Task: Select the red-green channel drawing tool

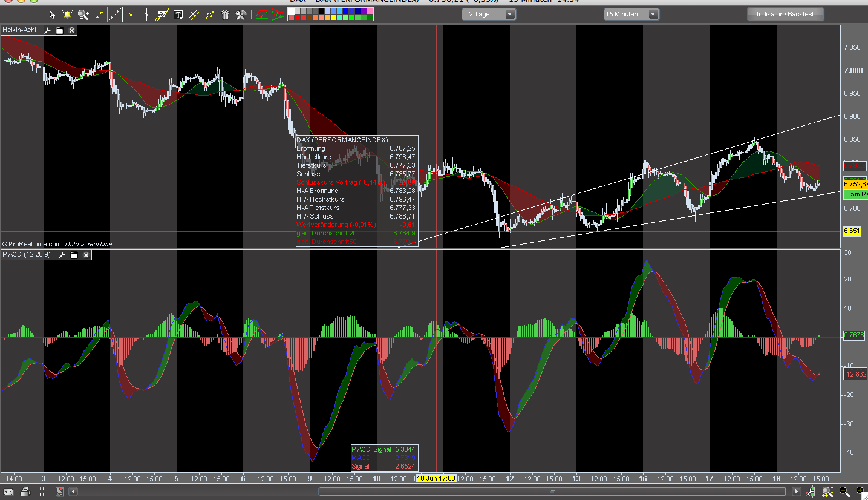Action: coord(262,15)
